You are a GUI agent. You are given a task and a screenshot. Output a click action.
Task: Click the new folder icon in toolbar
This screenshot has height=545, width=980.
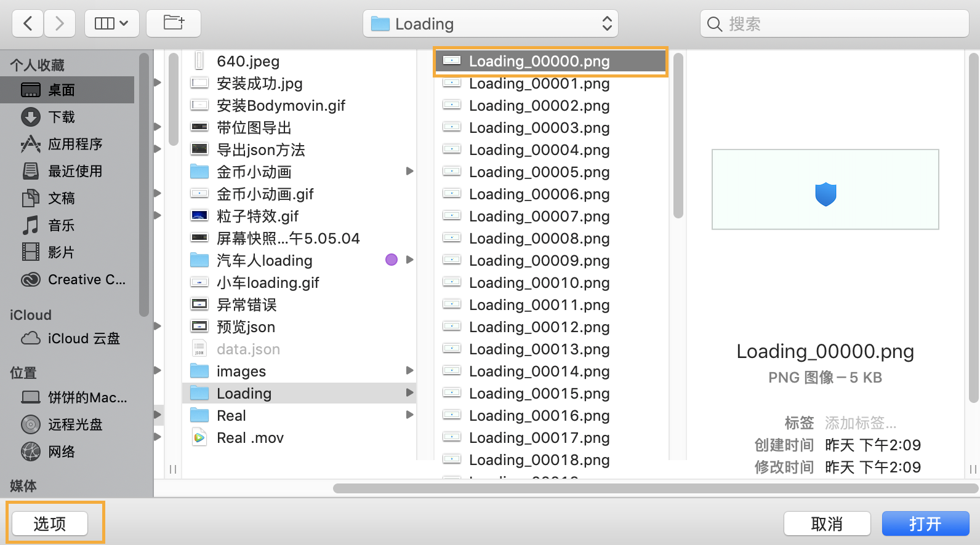pyautogui.click(x=174, y=23)
